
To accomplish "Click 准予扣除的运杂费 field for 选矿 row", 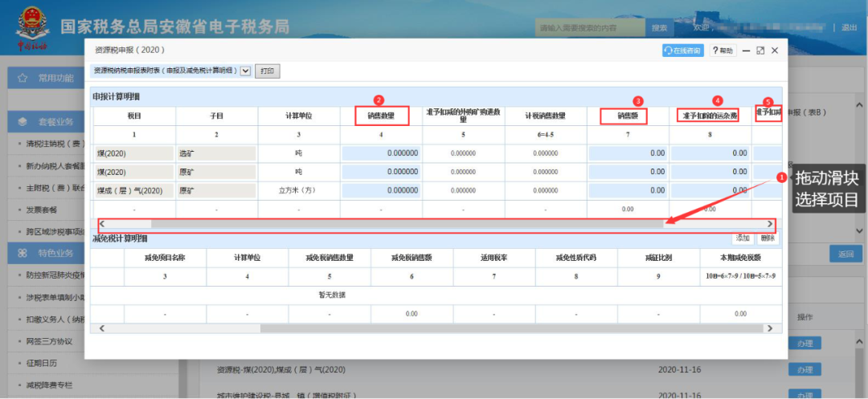I will [x=710, y=153].
